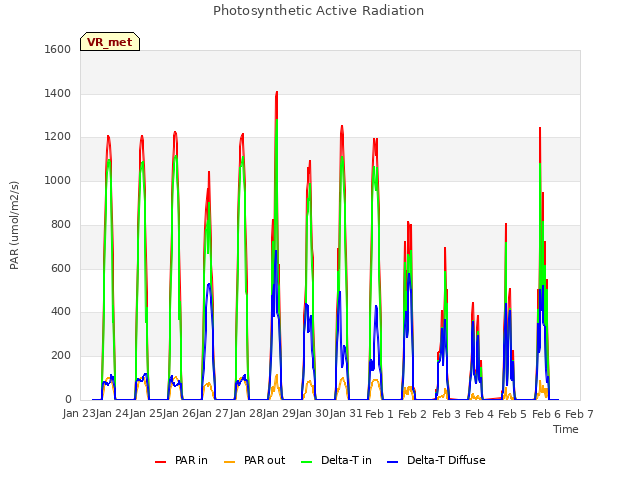The image size is (640, 480).
Task: Click the VR_met annotation label
Action: [x=110, y=42]
